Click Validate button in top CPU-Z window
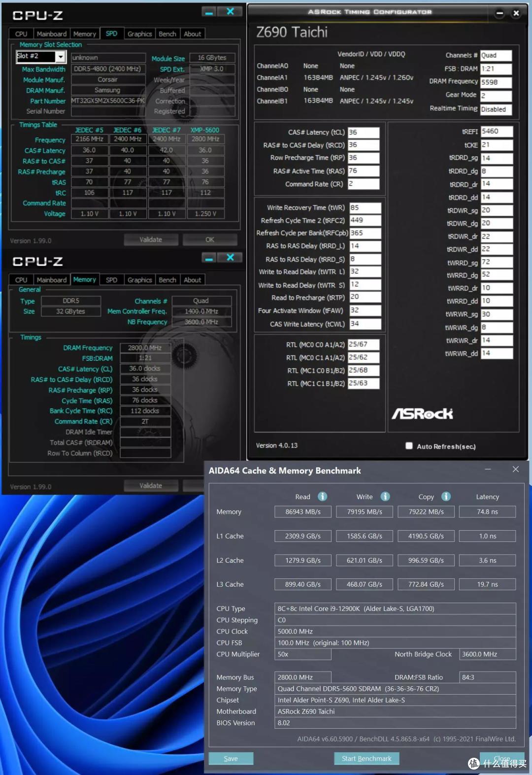532x775 pixels. click(x=151, y=239)
